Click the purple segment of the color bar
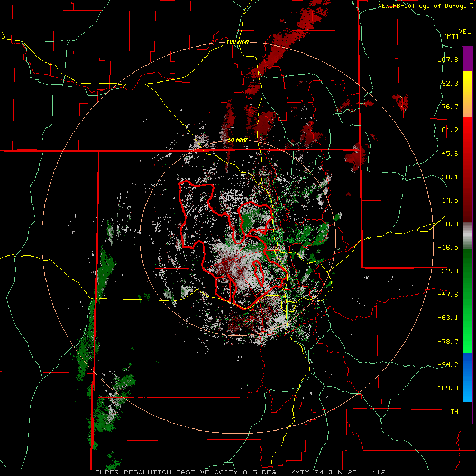The image size is (476, 476). (x=467, y=59)
